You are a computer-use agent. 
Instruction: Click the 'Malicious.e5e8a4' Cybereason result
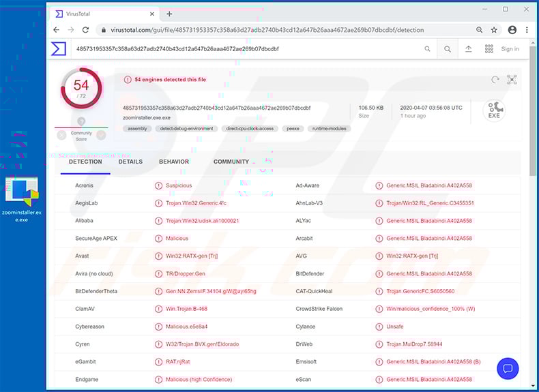click(x=187, y=327)
